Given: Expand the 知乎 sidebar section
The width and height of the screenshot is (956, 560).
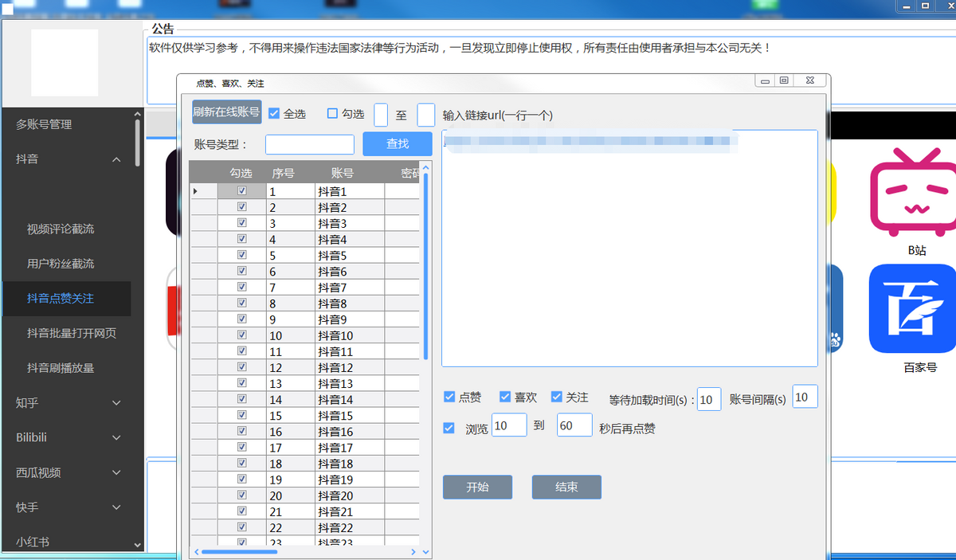Looking at the screenshot, I should click(116, 403).
